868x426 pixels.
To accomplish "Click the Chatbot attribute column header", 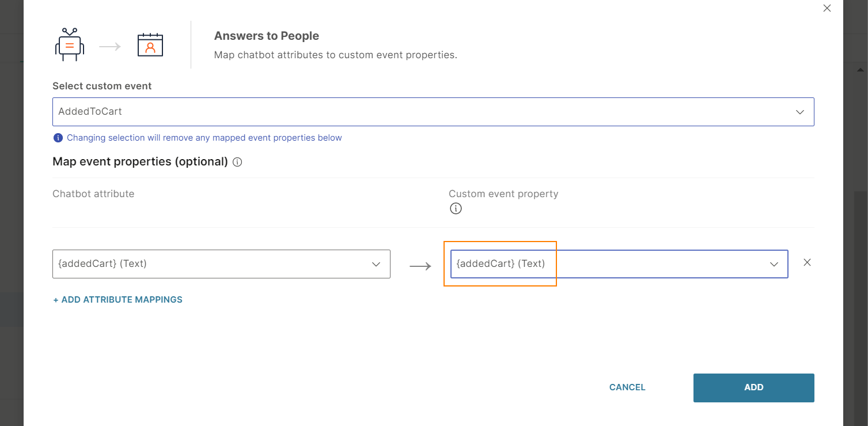I will point(93,194).
